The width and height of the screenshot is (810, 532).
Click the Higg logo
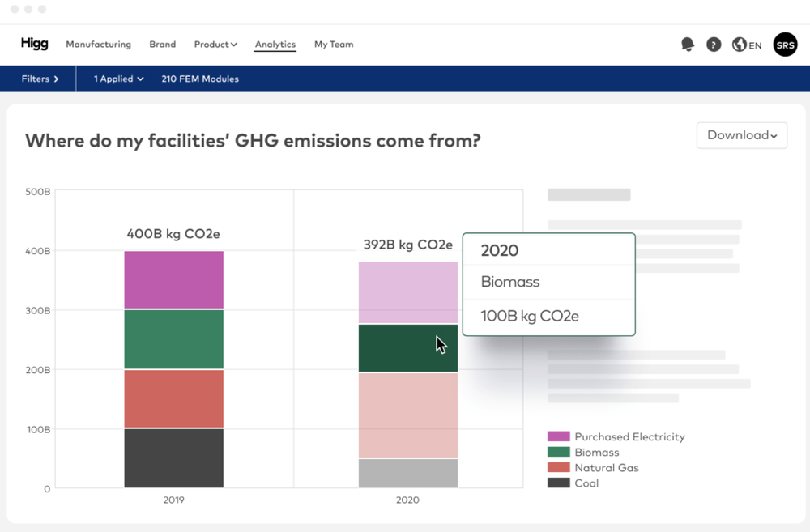pyautogui.click(x=34, y=45)
